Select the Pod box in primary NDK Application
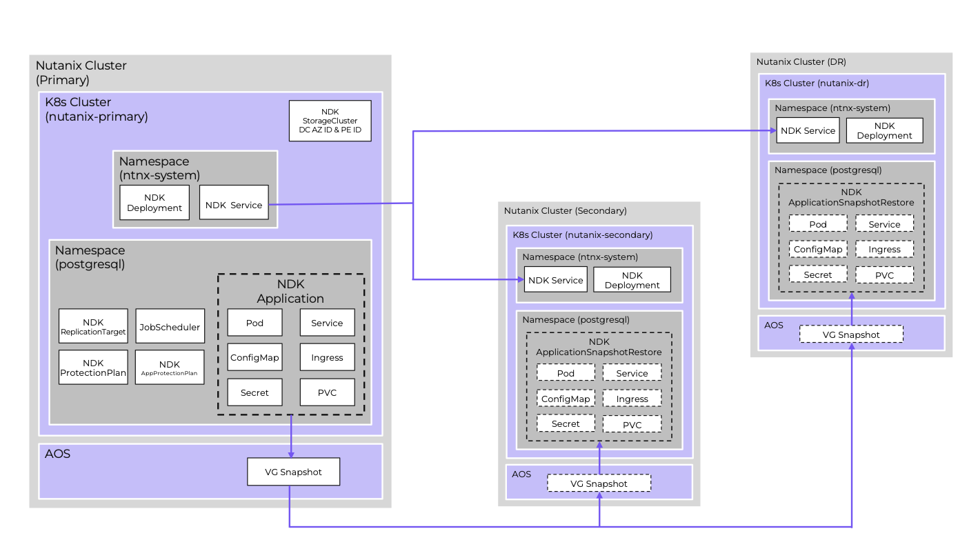The height and width of the screenshot is (560, 978). click(x=255, y=322)
